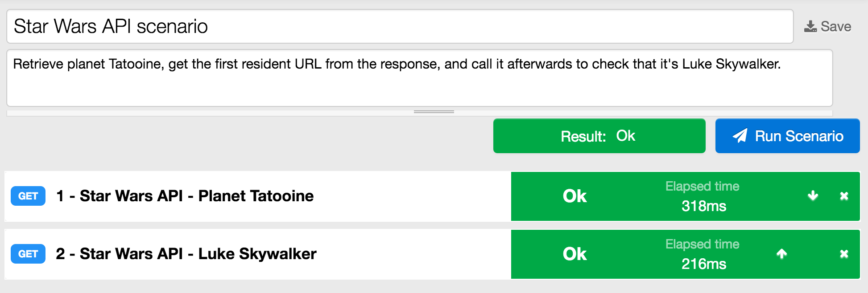Image resolution: width=868 pixels, height=293 pixels.
Task: Remove the Luke Skywalker request
Action: 844,254
